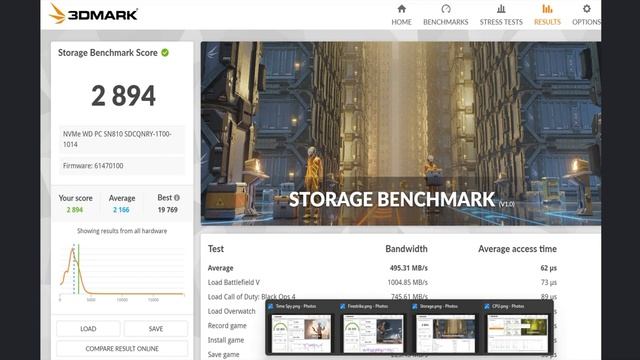This screenshot has width=640, height=360.
Task: Select the RESULTS tab label
Action: pyautogui.click(x=547, y=22)
